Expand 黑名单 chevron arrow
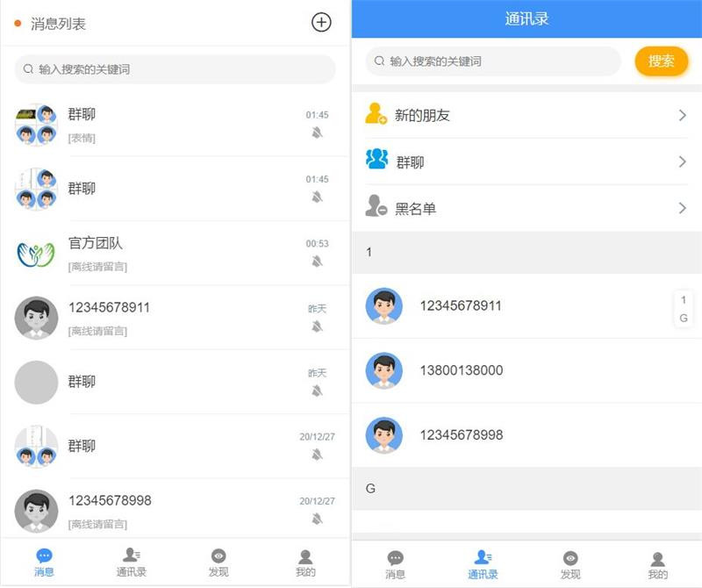 click(683, 208)
